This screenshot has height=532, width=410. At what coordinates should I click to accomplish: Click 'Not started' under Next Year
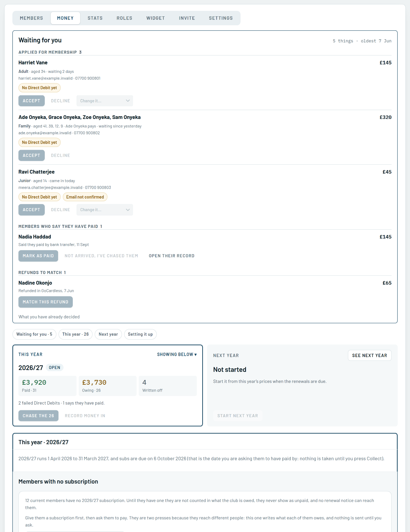click(x=230, y=370)
